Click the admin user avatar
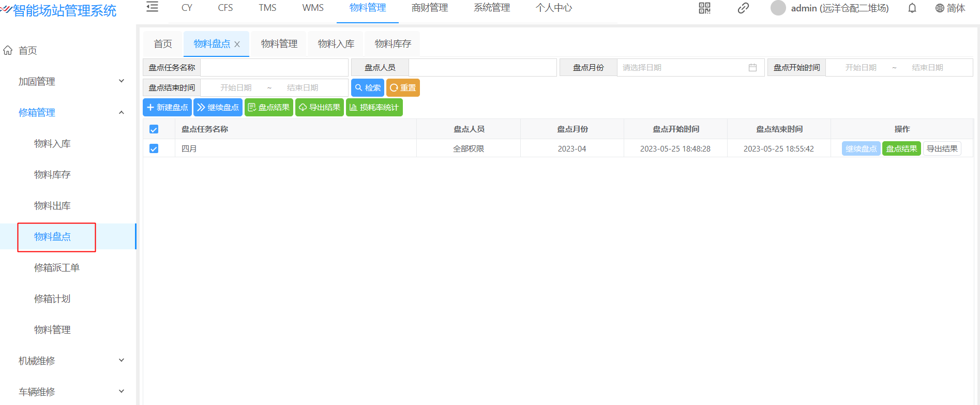 (778, 8)
